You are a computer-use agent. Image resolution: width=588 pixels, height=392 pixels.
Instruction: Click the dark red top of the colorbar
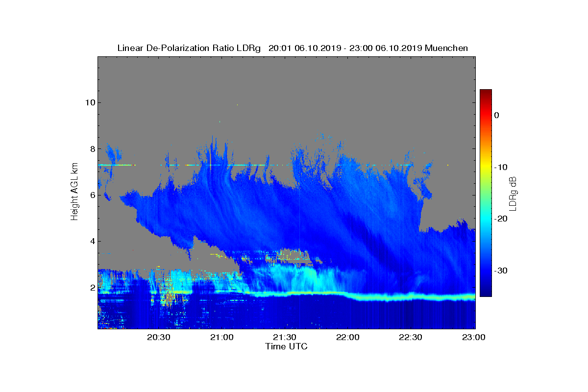tap(486, 93)
